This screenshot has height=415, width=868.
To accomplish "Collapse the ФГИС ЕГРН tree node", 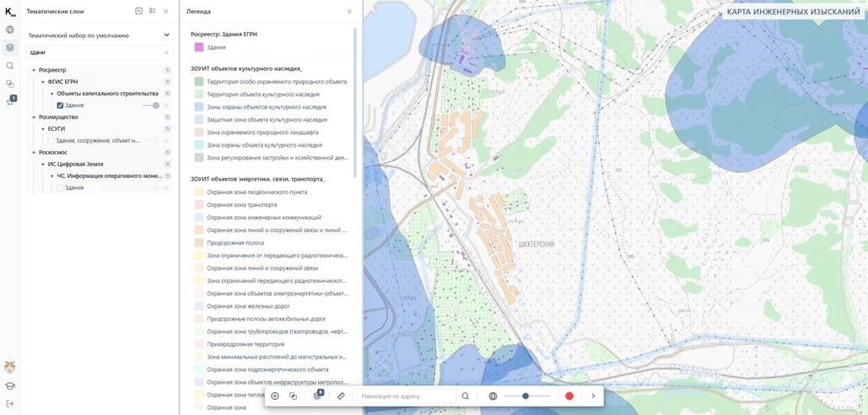I will 43,82.
